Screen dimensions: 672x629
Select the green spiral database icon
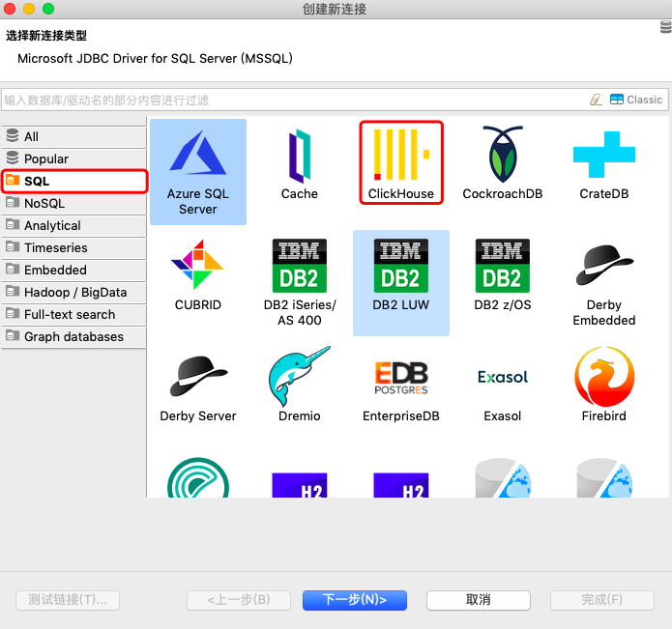[198, 477]
